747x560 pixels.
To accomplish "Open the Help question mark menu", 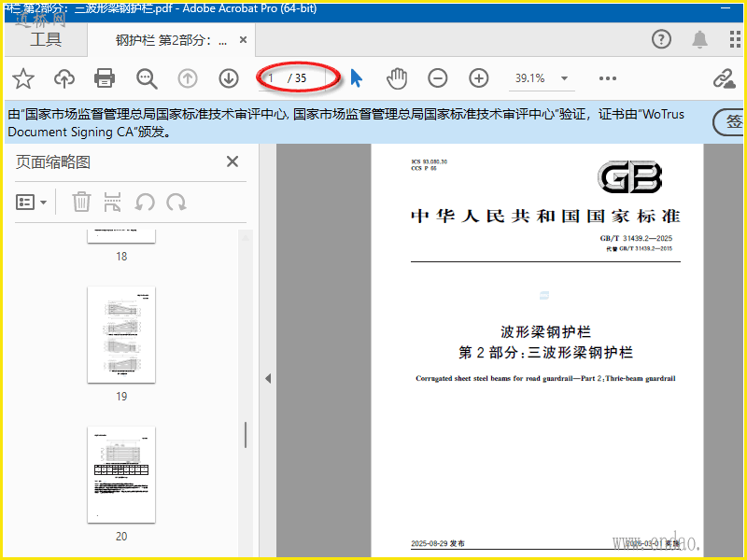I will click(x=661, y=39).
